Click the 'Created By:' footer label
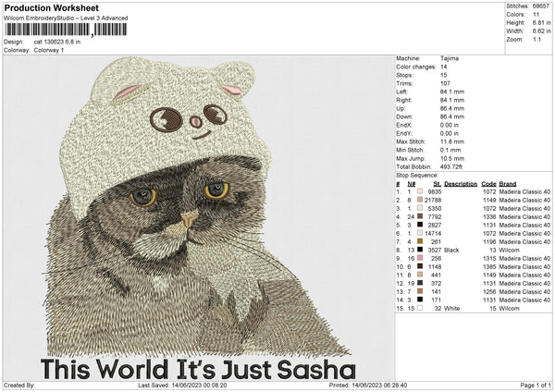The image size is (555, 392). click(x=19, y=385)
